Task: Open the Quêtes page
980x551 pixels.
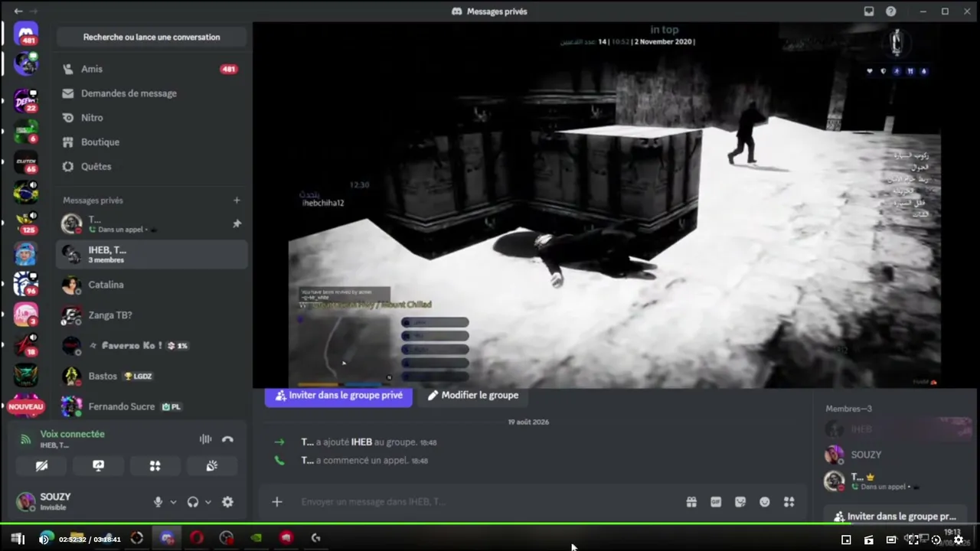Action: pos(152,167)
